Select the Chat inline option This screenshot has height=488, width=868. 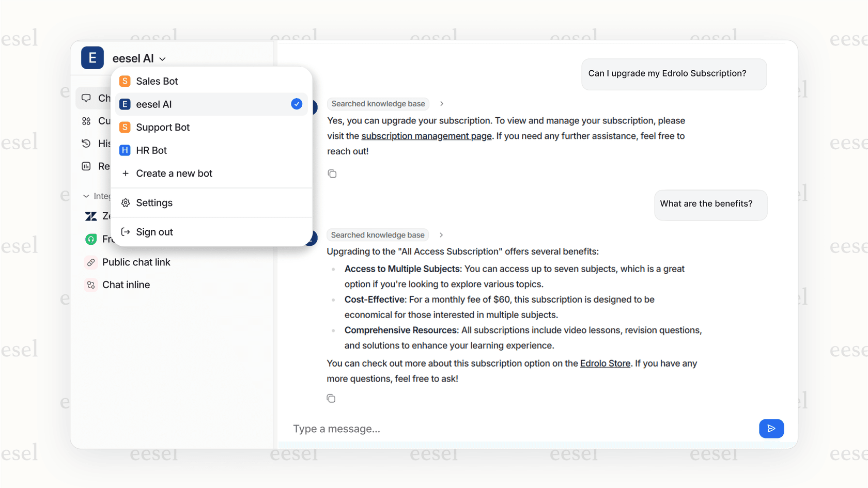(126, 285)
